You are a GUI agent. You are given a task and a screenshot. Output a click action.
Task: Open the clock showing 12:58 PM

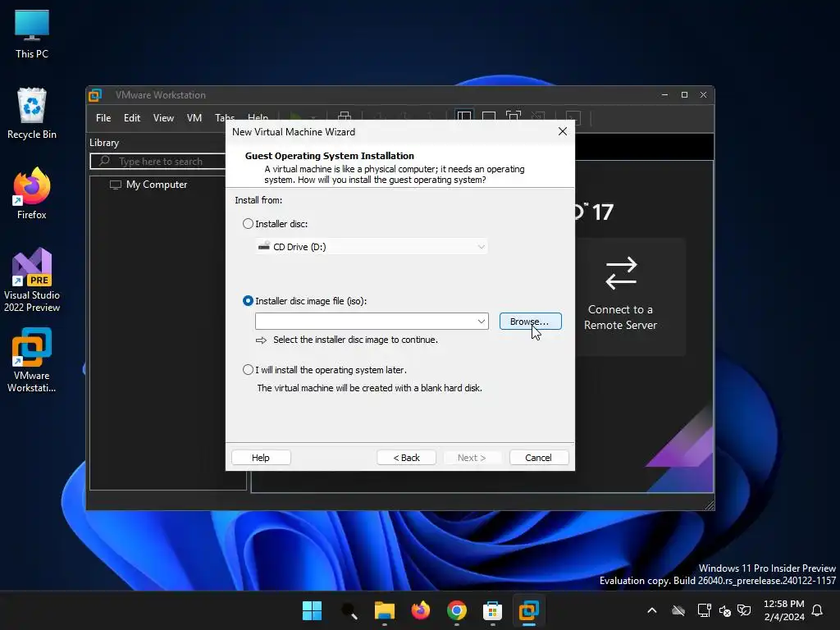click(783, 610)
